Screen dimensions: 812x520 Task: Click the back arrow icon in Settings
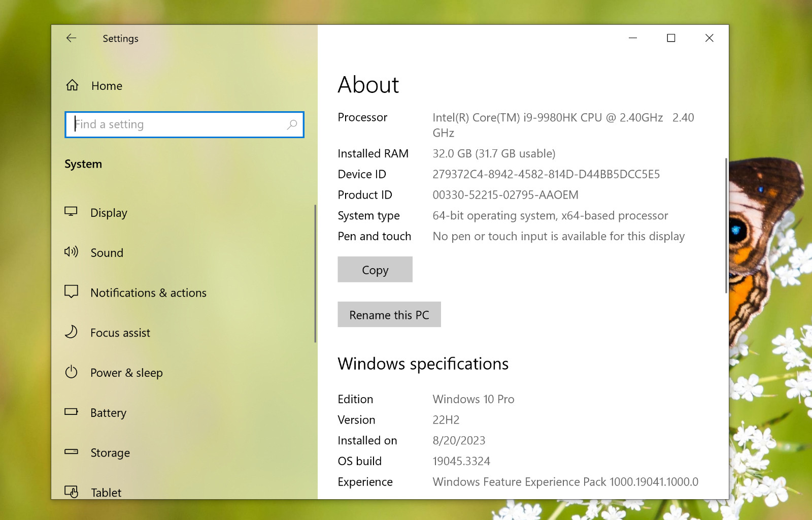pyautogui.click(x=71, y=38)
